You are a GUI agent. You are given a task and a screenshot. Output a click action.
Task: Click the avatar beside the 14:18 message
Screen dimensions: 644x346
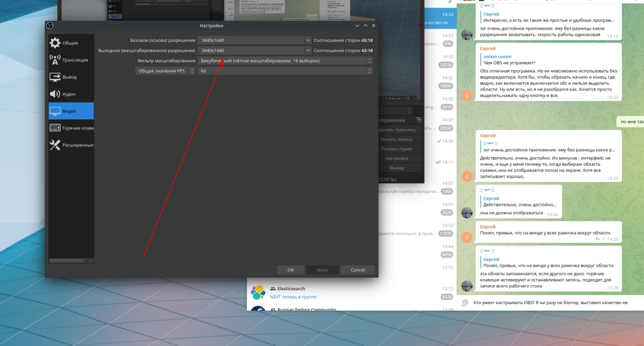467,34
